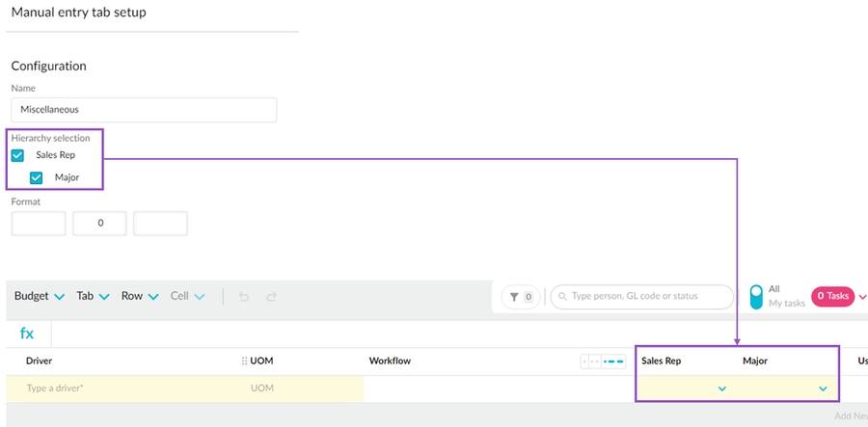Click the undo arrow icon
The height and width of the screenshot is (427, 868).
(243, 297)
